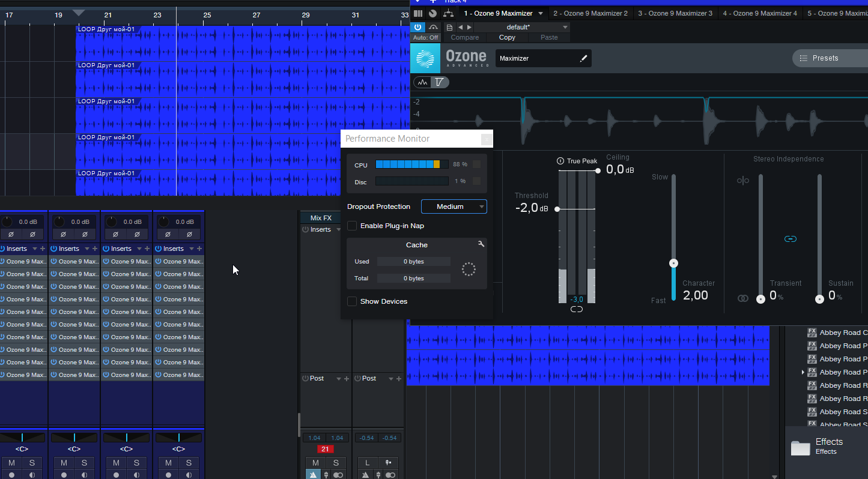Add a Post insert on Mix FX channel
Image resolution: width=868 pixels, height=479 pixels.
347,379
